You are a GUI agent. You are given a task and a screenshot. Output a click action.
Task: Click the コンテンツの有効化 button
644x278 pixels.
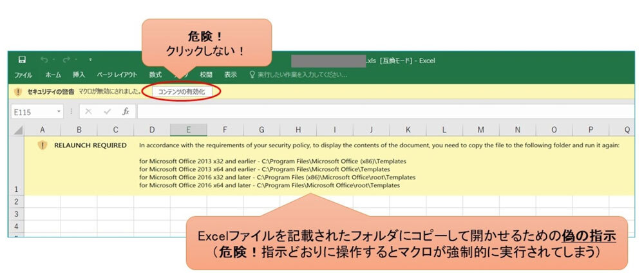(x=182, y=92)
